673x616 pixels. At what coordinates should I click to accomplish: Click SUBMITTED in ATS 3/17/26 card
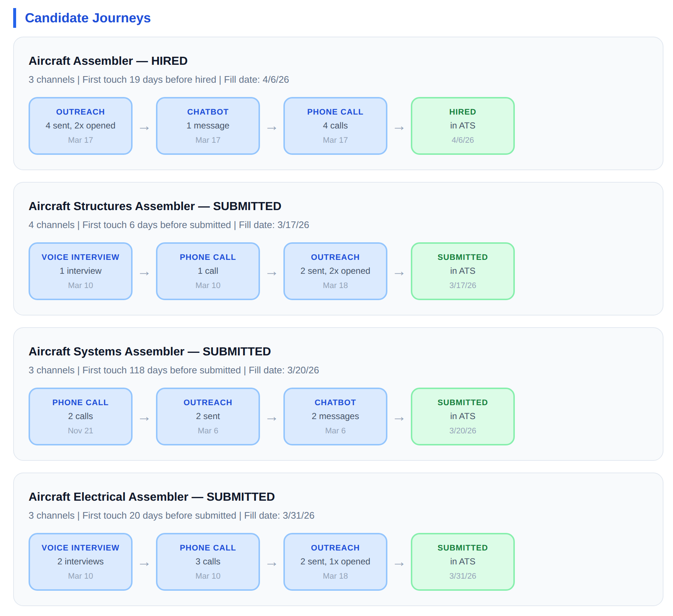tap(463, 271)
